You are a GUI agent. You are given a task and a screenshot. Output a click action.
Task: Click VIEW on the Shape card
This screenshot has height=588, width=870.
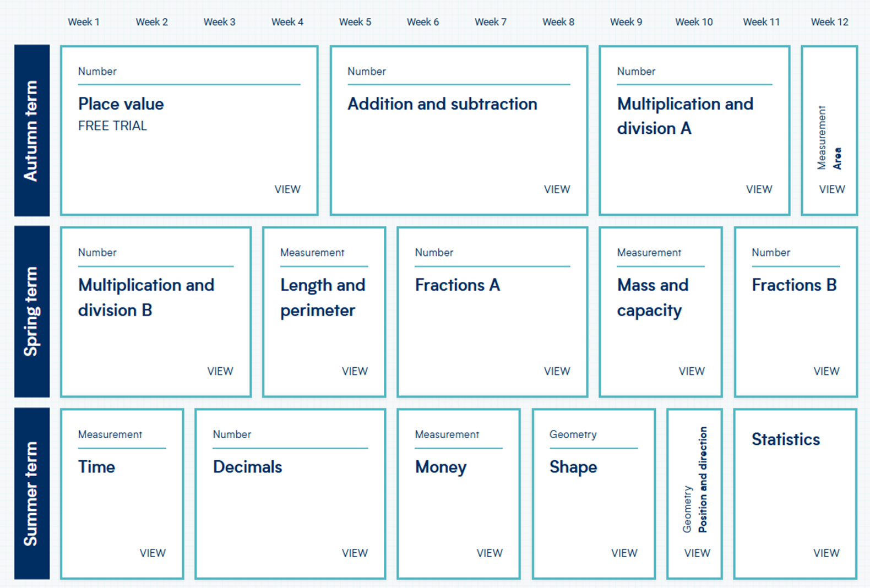click(x=624, y=553)
